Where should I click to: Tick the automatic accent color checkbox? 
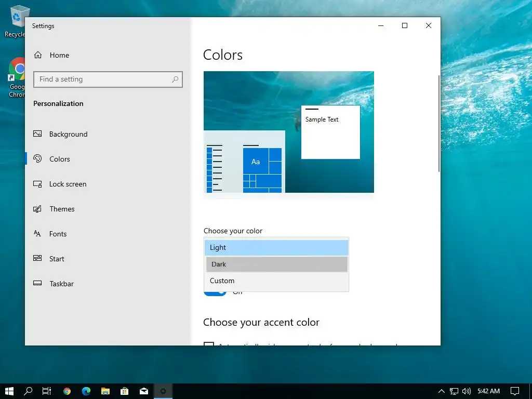point(209,344)
